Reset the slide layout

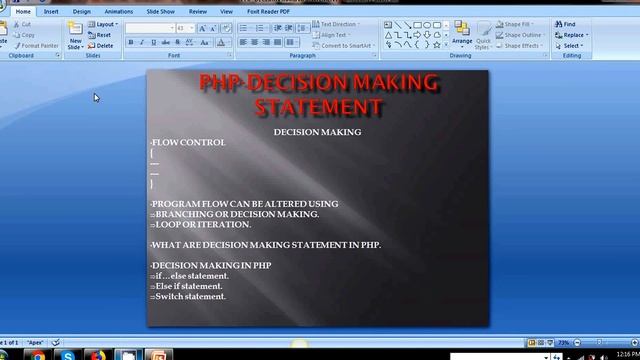pyautogui.click(x=99, y=35)
